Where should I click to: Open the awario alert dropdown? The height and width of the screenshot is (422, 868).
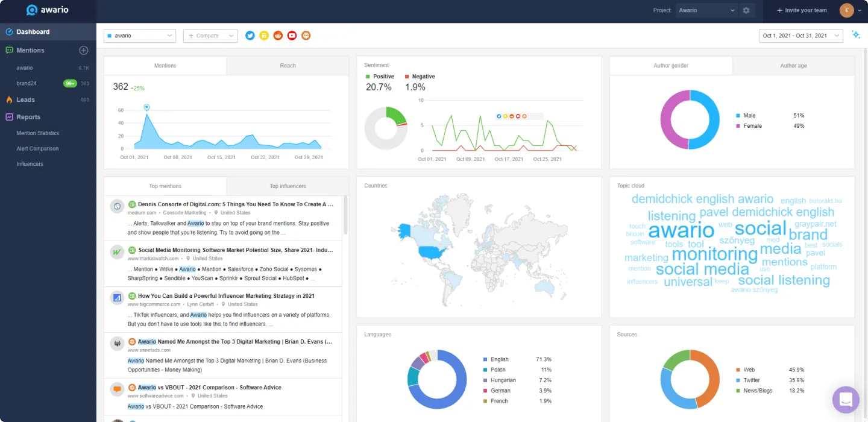point(140,36)
